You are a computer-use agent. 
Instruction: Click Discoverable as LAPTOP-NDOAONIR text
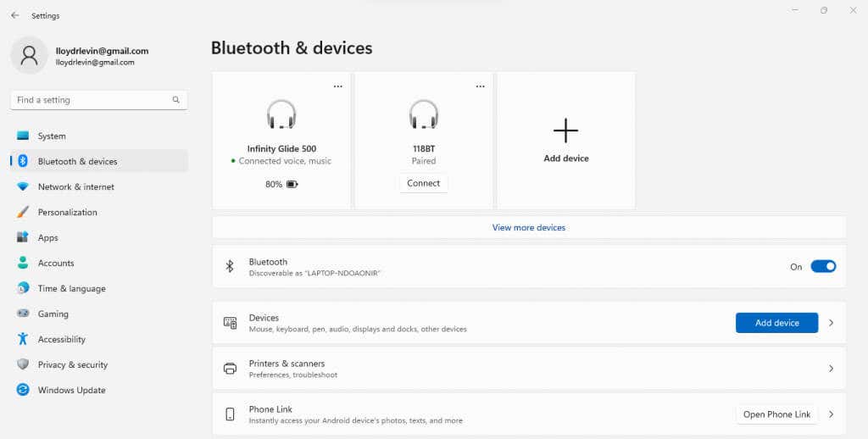pyautogui.click(x=314, y=274)
